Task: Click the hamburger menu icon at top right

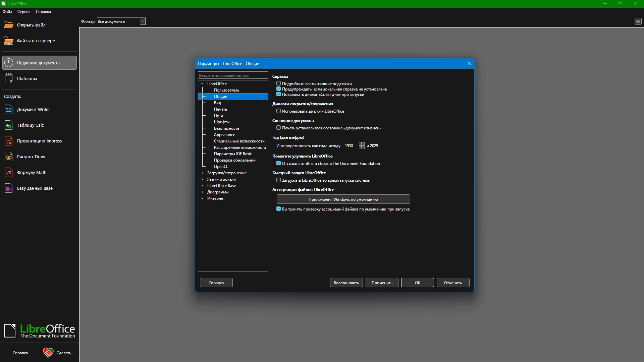Action: coord(638,21)
